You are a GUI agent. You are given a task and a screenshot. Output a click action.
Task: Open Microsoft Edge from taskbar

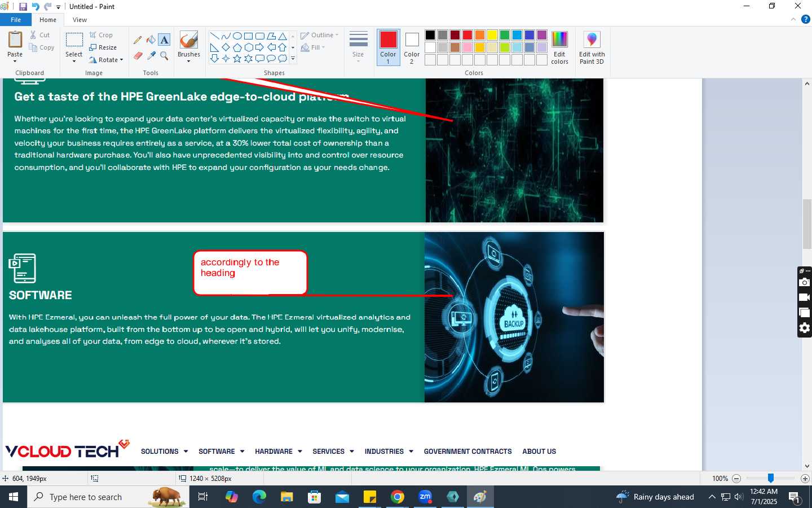[259, 497]
